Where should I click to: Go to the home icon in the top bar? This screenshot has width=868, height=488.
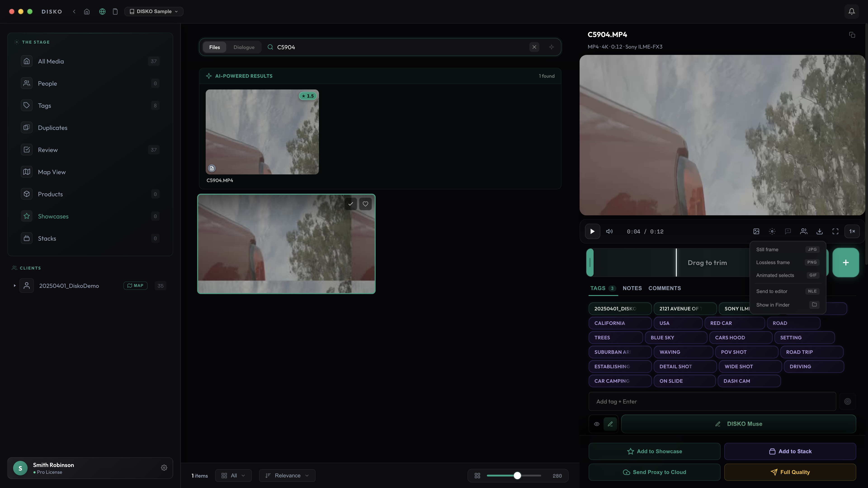click(87, 12)
